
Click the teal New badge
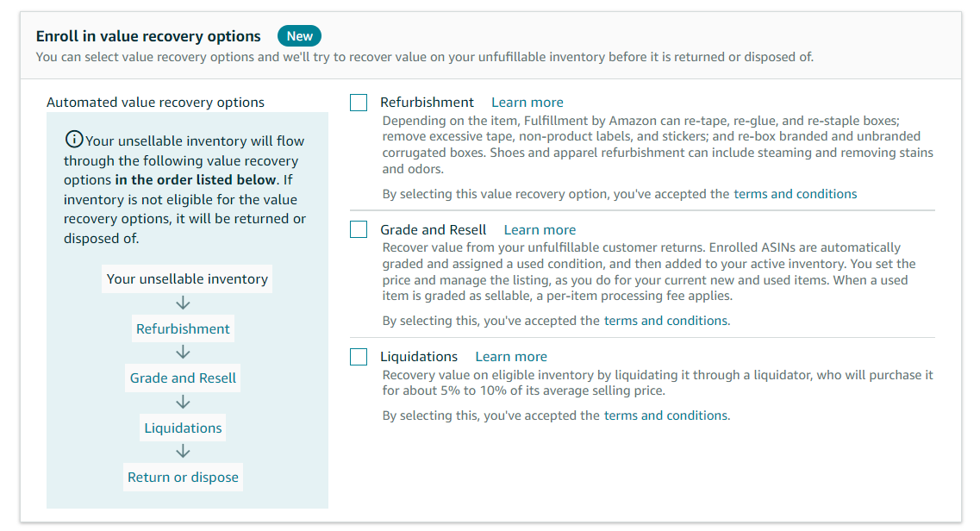point(299,35)
